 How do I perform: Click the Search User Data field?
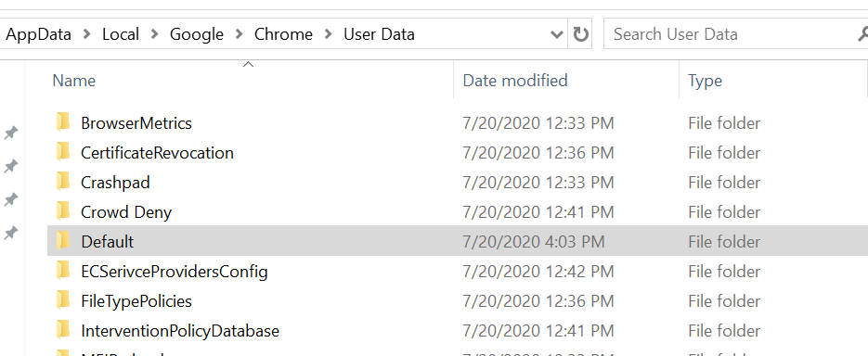tap(731, 34)
